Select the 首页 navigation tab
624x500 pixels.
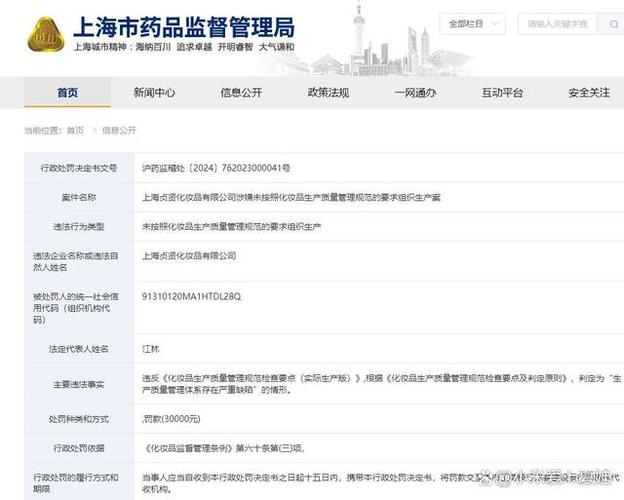[68, 93]
